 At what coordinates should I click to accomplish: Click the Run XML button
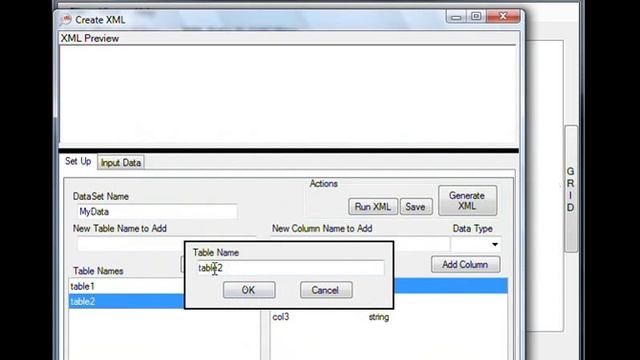click(373, 207)
